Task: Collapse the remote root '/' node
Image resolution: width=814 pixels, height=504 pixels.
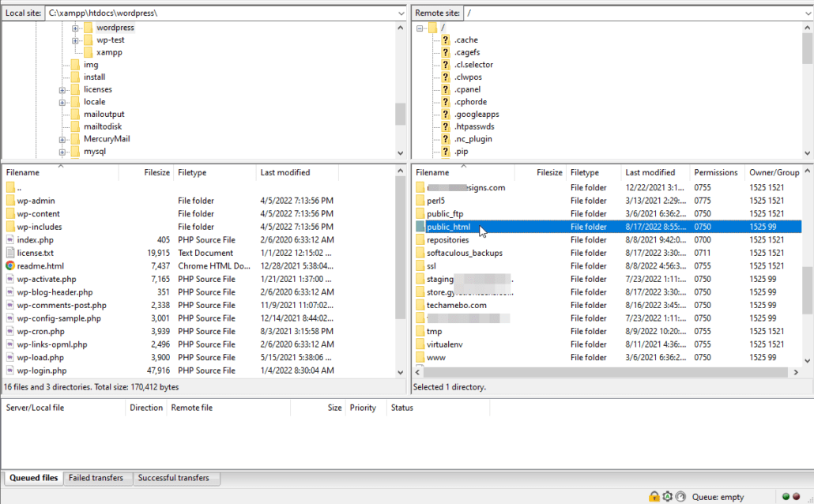Action: pyautogui.click(x=420, y=28)
